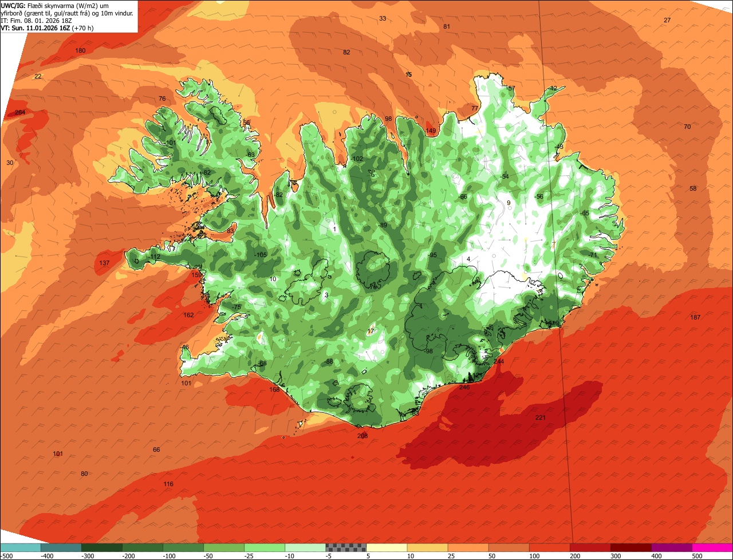Click the orange swatch between 50 and 100
The image size is (733, 560).
pos(509,547)
